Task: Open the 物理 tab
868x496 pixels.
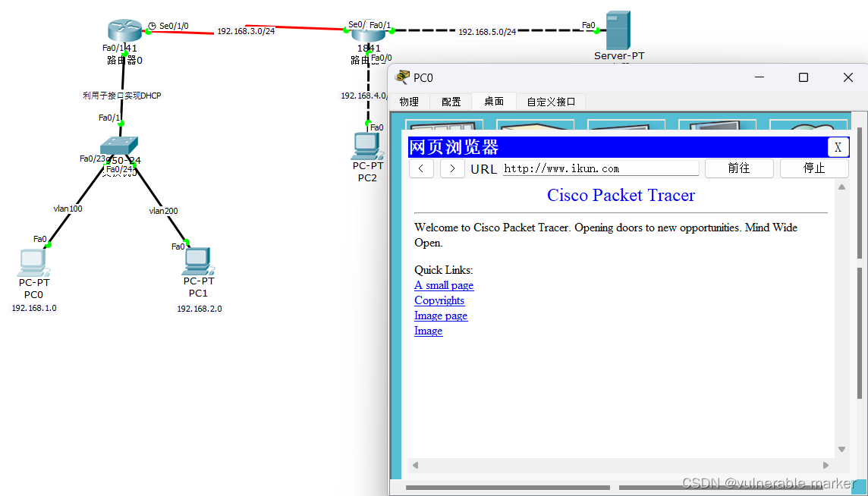Action: pyautogui.click(x=409, y=102)
